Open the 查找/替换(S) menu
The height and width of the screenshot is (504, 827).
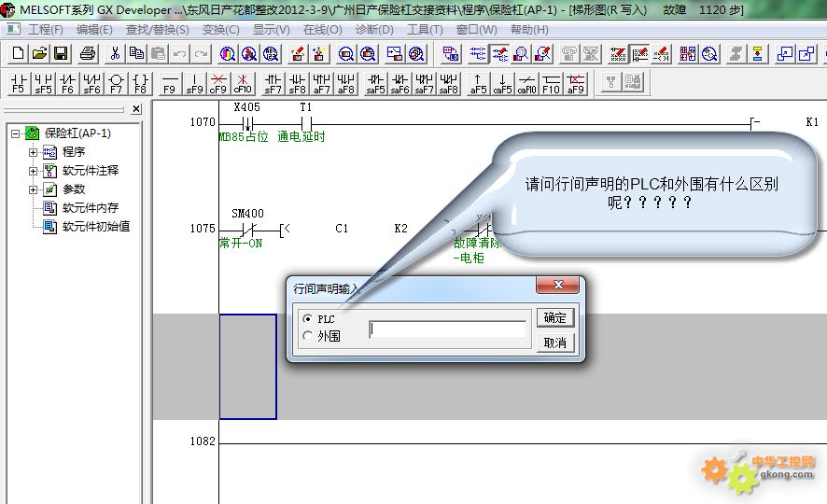(x=157, y=30)
